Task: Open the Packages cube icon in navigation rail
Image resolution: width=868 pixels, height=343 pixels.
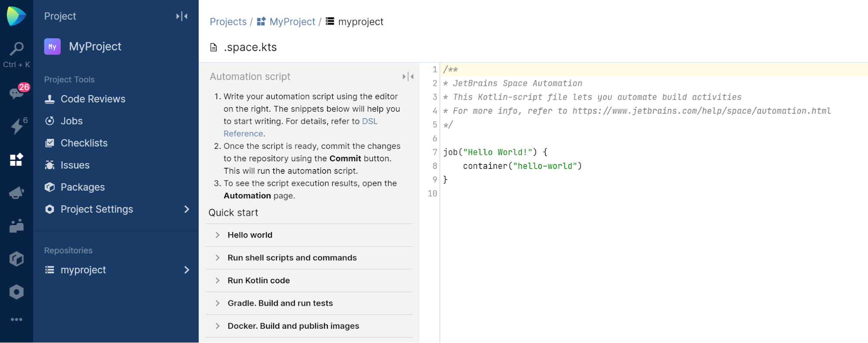Action: point(17,259)
